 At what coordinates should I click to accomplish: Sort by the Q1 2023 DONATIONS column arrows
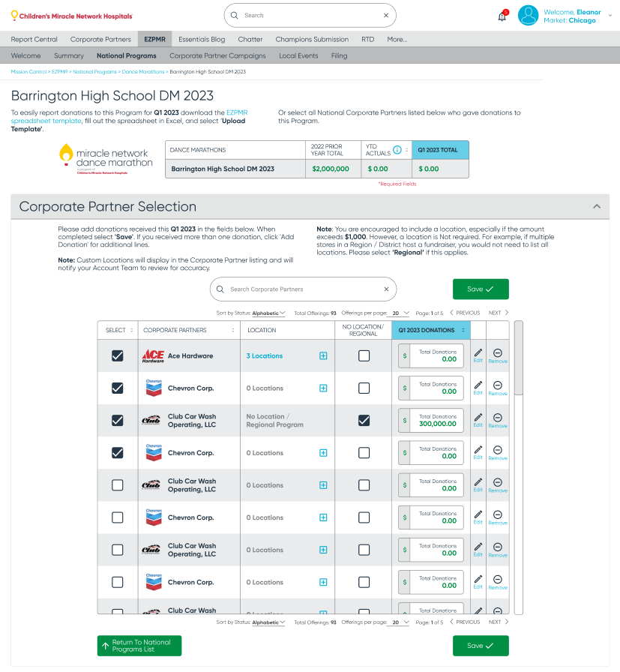[x=463, y=330]
